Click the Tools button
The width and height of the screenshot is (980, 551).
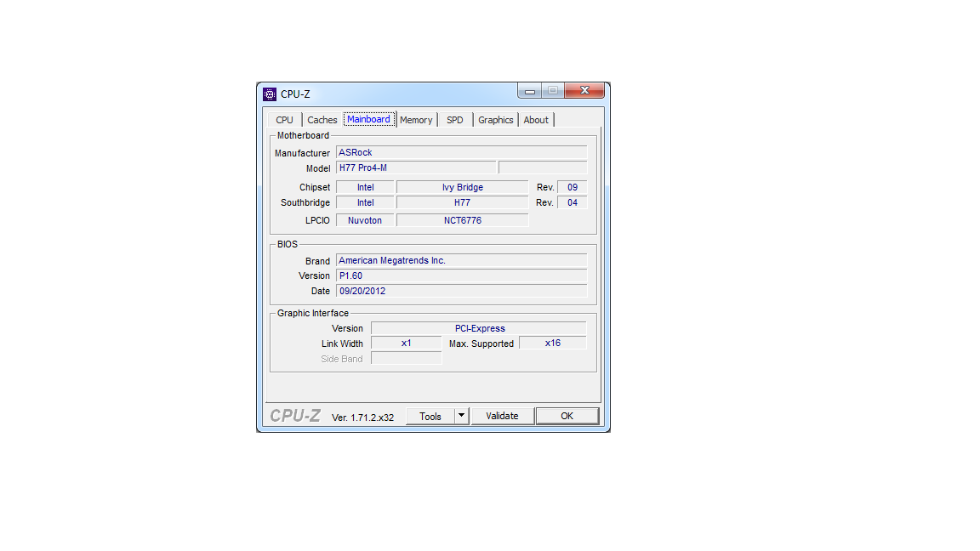pos(430,416)
